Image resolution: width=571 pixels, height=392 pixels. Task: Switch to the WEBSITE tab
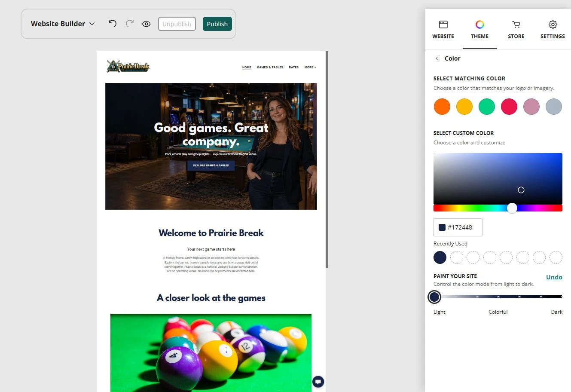pyautogui.click(x=443, y=30)
